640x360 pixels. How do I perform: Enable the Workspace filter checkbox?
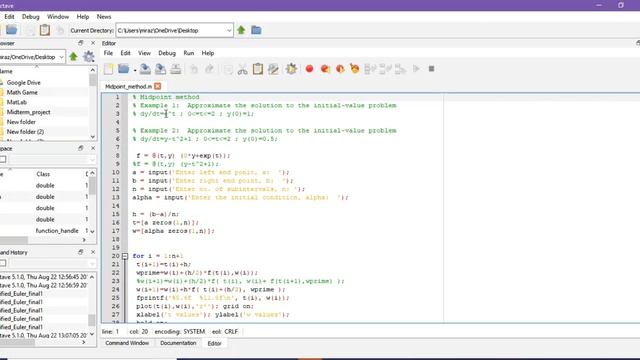(3, 160)
